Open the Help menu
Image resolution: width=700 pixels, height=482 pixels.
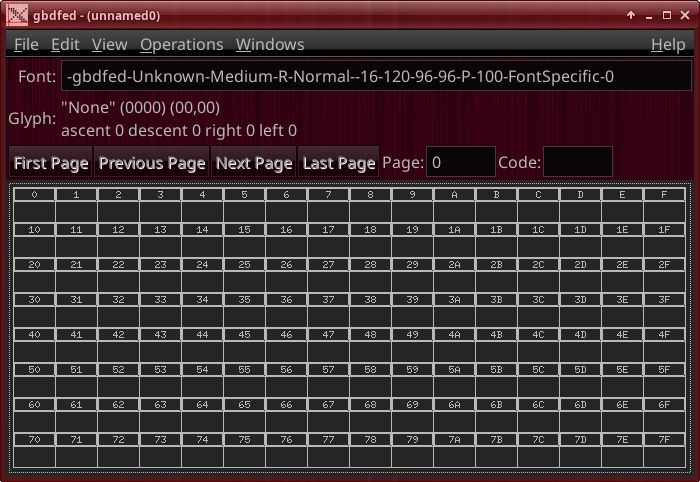(x=668, y=44)
